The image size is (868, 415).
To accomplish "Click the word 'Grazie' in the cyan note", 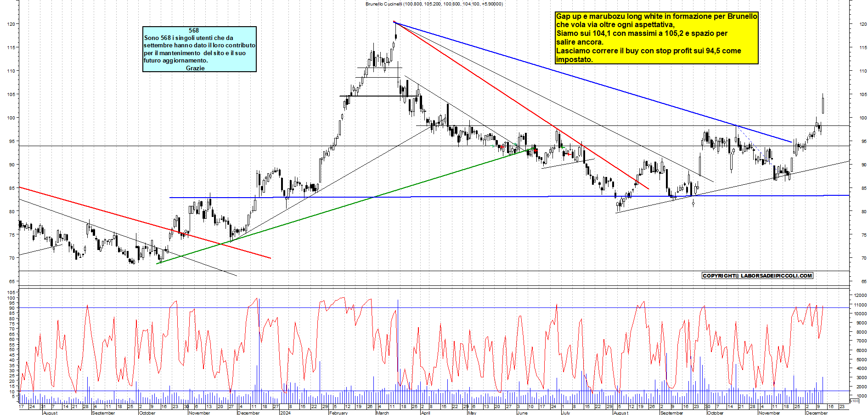I will click(195, 68).
